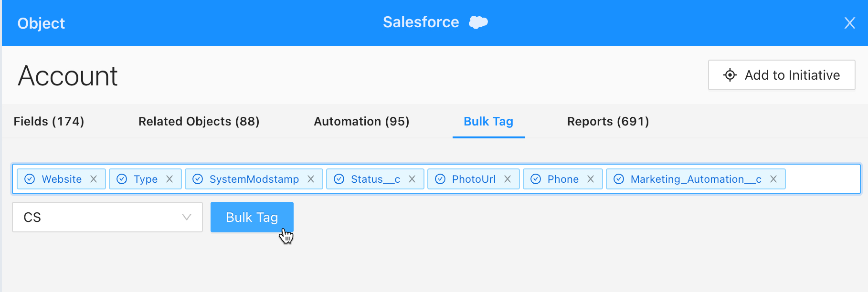
Task: Click the target icon in Add to Initiative
Action: (730, 75)
